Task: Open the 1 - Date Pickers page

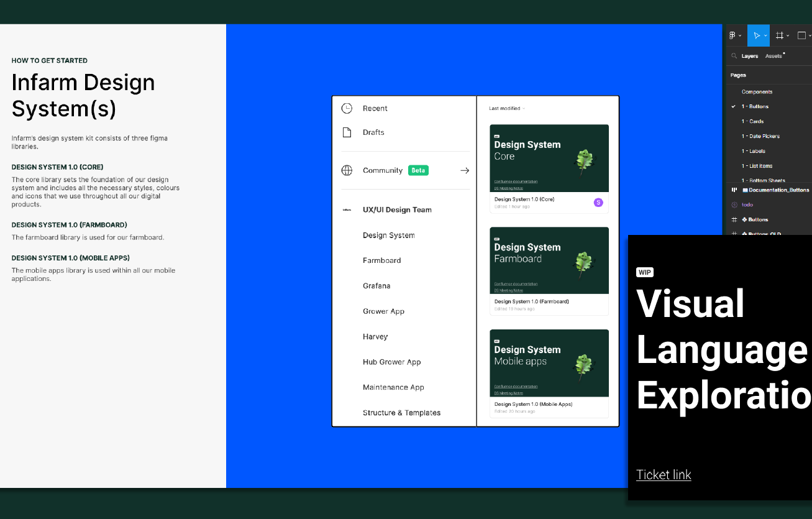Action: click(760, 136)
